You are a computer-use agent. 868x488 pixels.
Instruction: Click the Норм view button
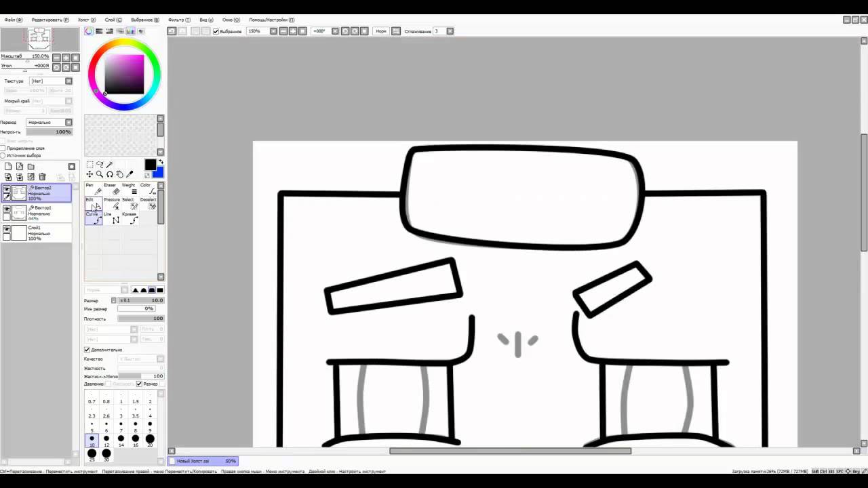tap(381, 31)
